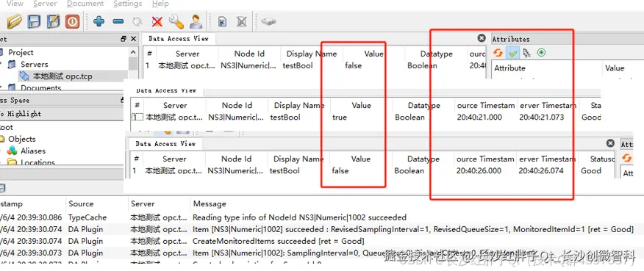Screen dimensions: 644x271
Task: Save the project with the floppy disk icon
Action: pyautogui.click(x=34, y=21)
